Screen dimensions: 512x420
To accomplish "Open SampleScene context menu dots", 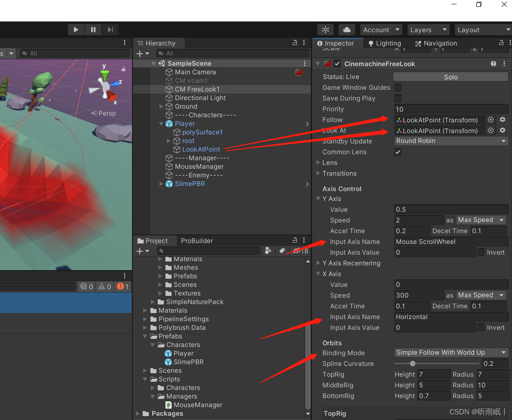I will click(x=305, y=63).
